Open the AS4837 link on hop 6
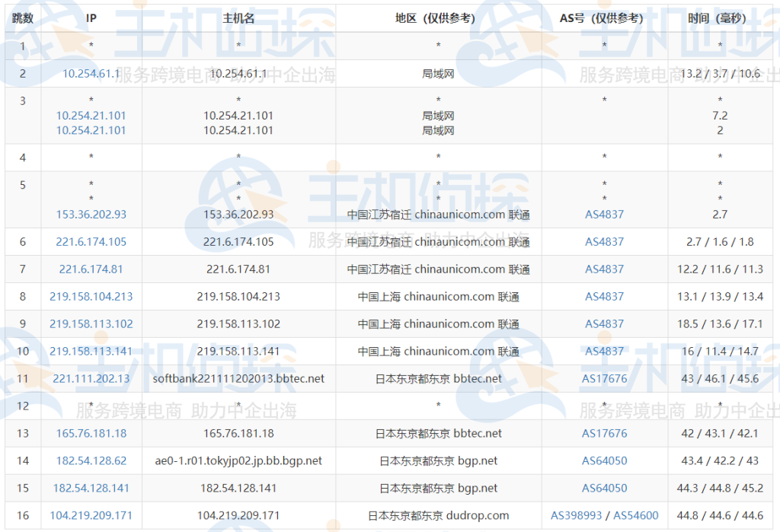Image resolution: width=780 pixels, height=532 pixels. click(x=603, y=241)
